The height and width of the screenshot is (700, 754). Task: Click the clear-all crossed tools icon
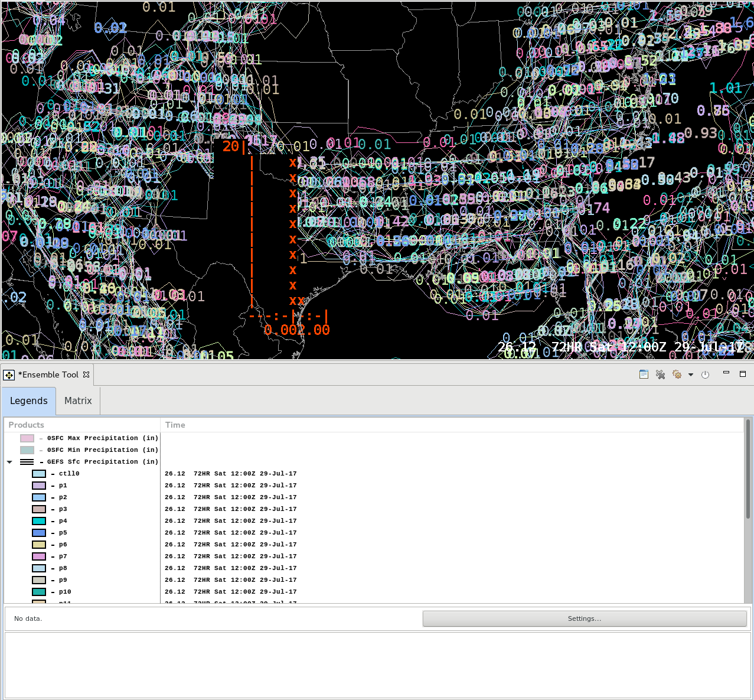[660, 375]
